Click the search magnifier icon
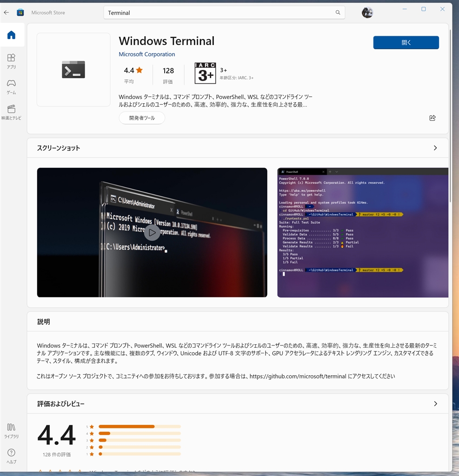Screen dimensions: 459x476 point(338,13)
